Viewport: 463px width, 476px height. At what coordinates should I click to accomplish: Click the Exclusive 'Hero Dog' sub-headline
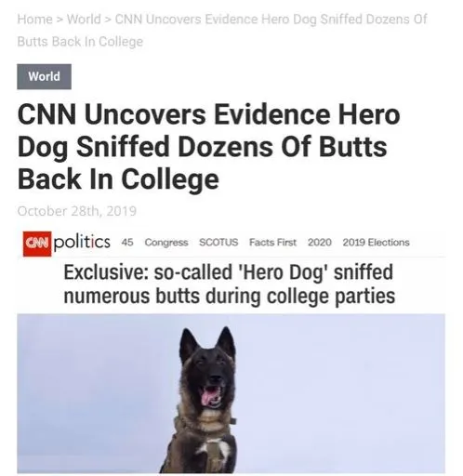tap(230, 284)
